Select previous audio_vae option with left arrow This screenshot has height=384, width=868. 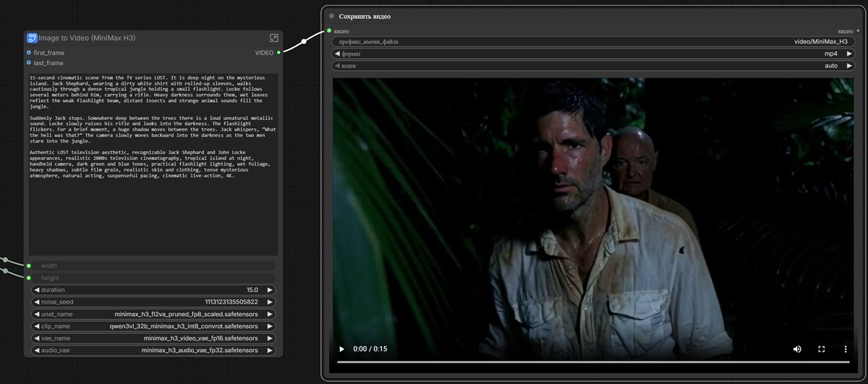(36, 351)
